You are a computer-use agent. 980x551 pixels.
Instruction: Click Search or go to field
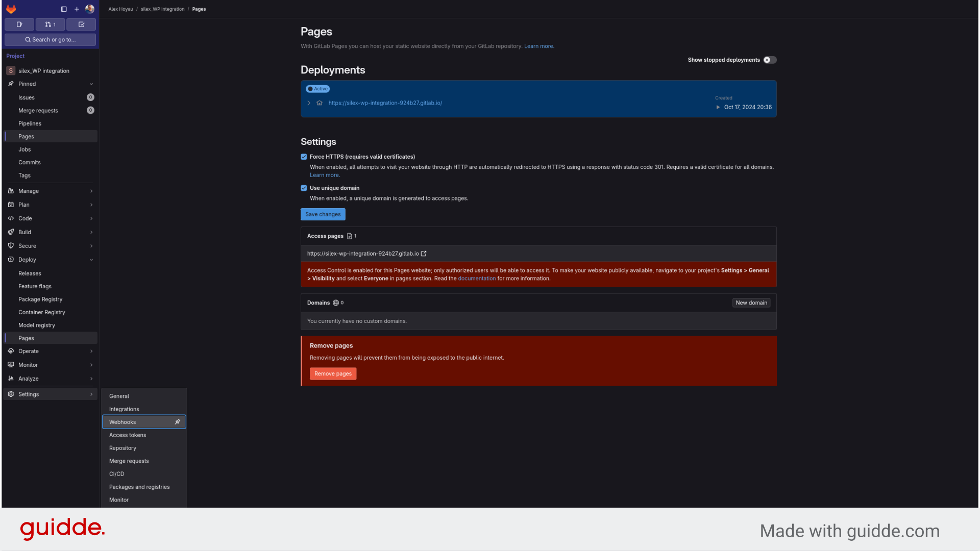click(x=50, y=40)
